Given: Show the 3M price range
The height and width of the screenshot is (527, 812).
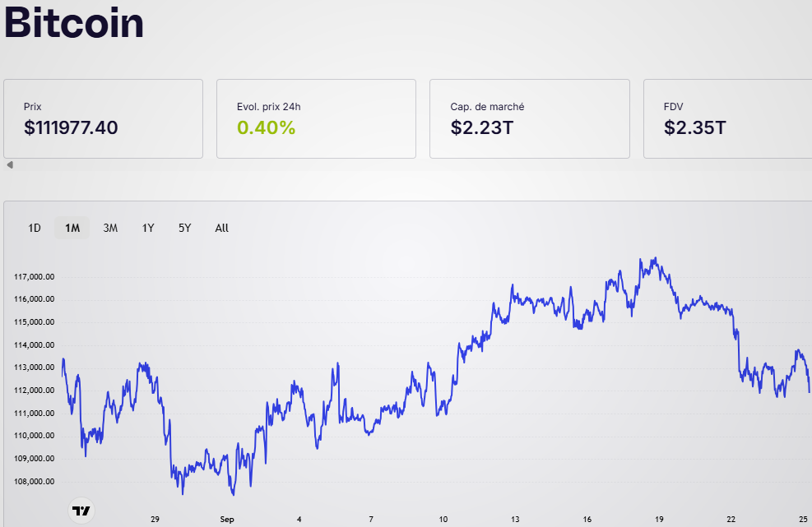Looking at the screenshot, I should click(x=110, y=228).
